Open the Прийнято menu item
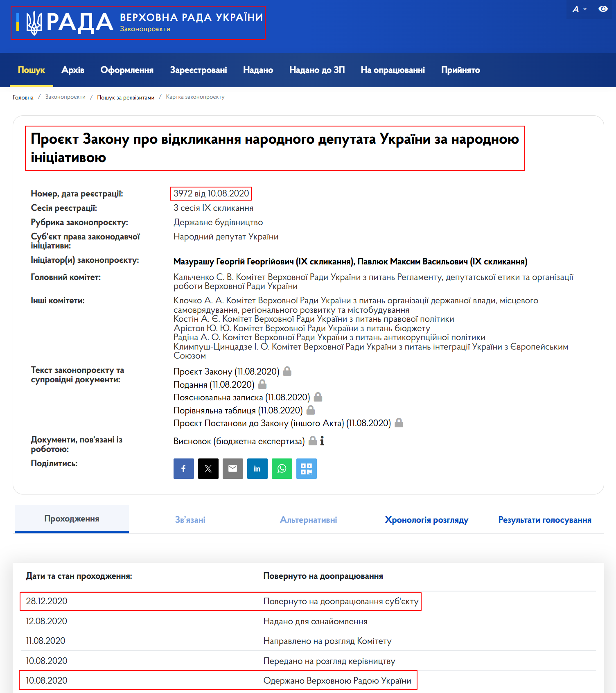The height and width of the screenshot is (693, 616). (x=460, y=70)
